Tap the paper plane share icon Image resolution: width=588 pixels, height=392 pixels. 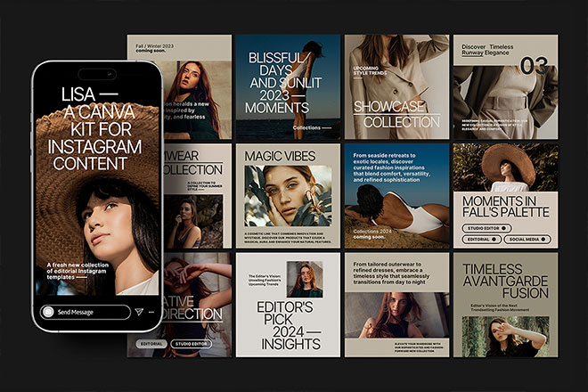139,312
